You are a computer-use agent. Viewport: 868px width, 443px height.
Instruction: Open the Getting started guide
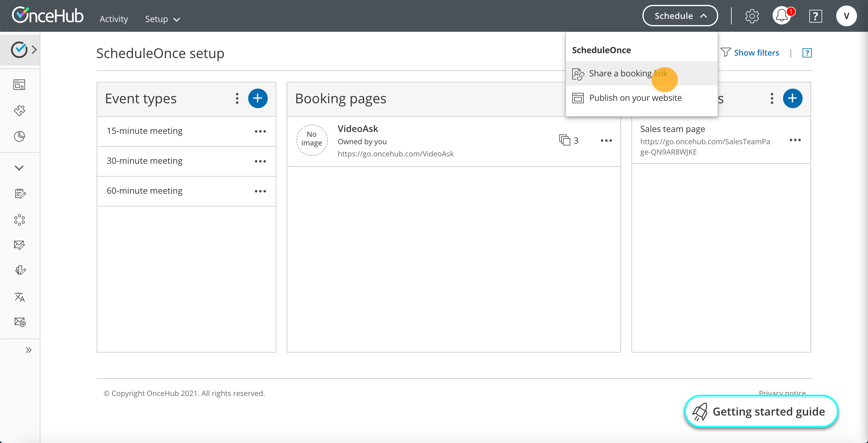pos(761,411)
